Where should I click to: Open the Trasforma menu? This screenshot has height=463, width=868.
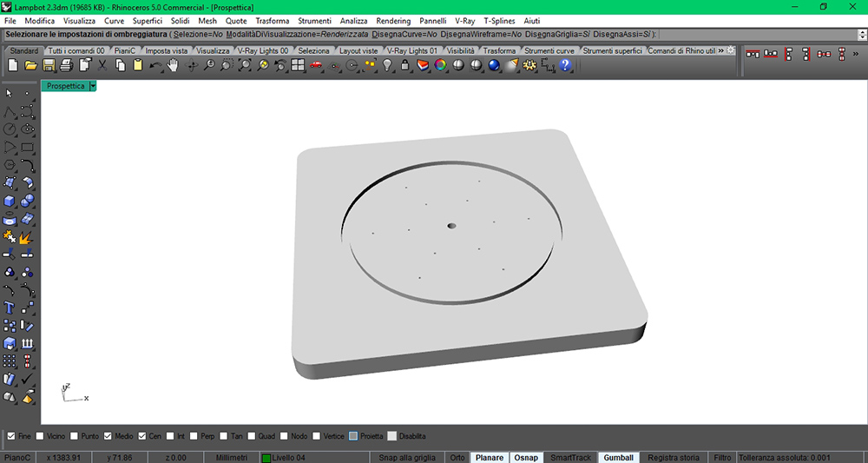[273, 21]
